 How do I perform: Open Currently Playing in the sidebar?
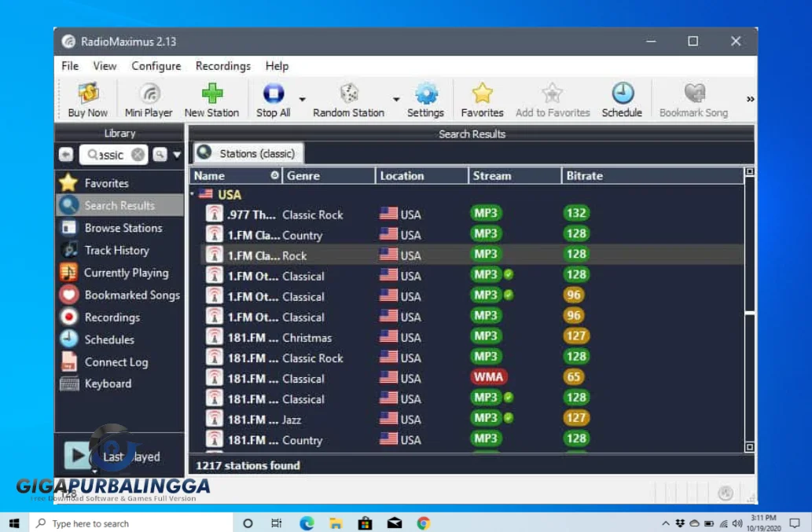coord(119,273)
